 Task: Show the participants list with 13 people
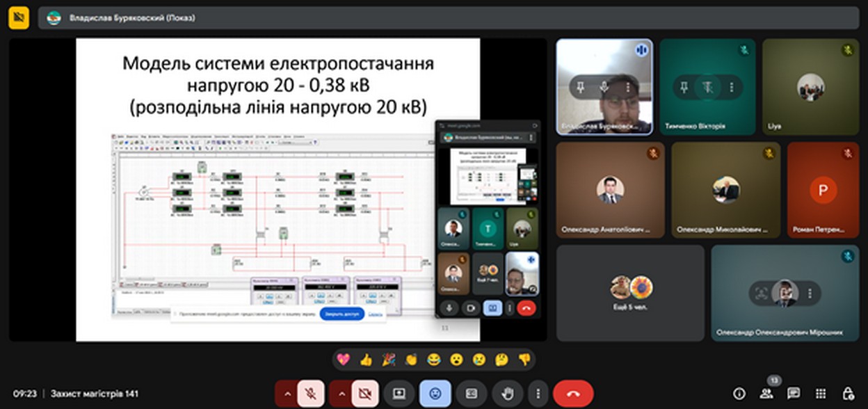coord(766,394)
